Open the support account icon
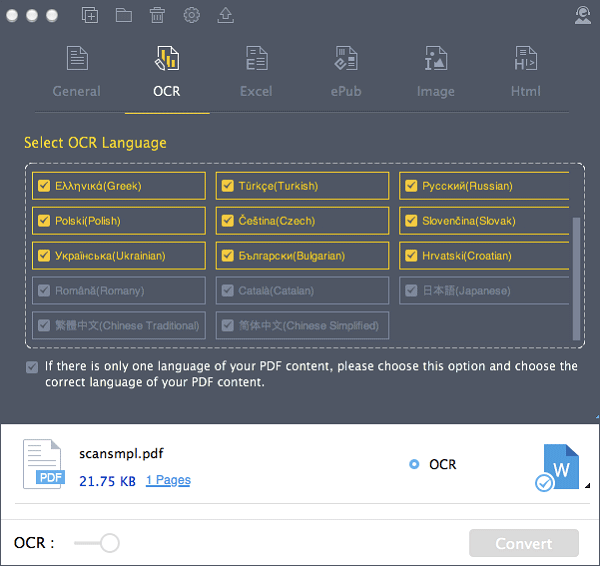This screenshot has width=600, height=566. pyautogui.click(x=582, y=15)
